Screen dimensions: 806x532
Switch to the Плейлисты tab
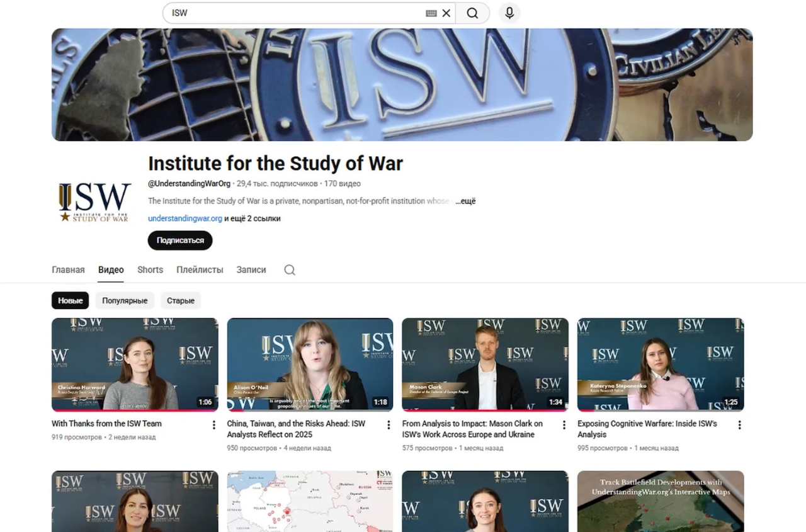(200, 270)
